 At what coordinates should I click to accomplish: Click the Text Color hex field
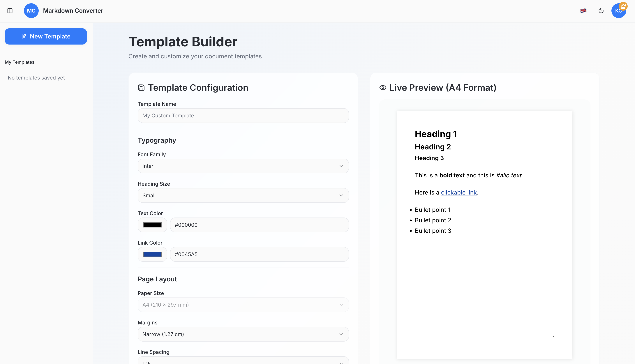259,225
